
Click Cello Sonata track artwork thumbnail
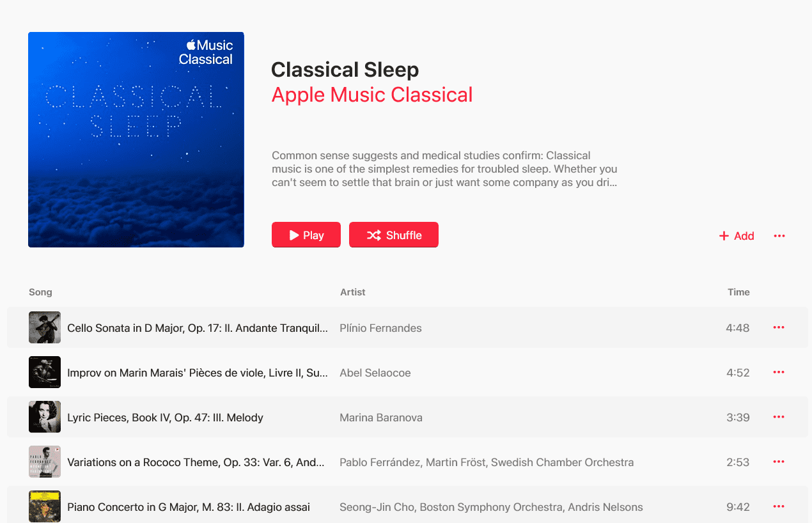click(45, 327)
